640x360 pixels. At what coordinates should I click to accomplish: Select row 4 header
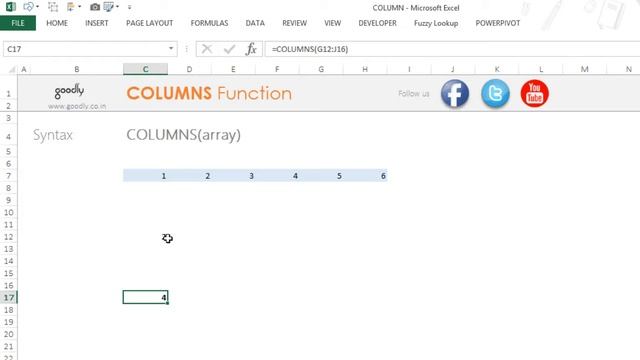[x=9, y=136]
